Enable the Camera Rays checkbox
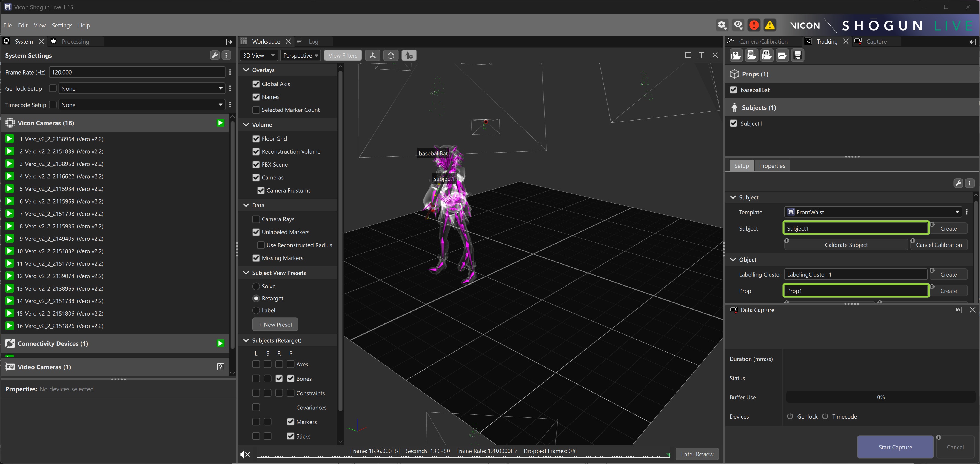Image resolution: width=980 pixels, height=464 pixels. tap(256, 219)
